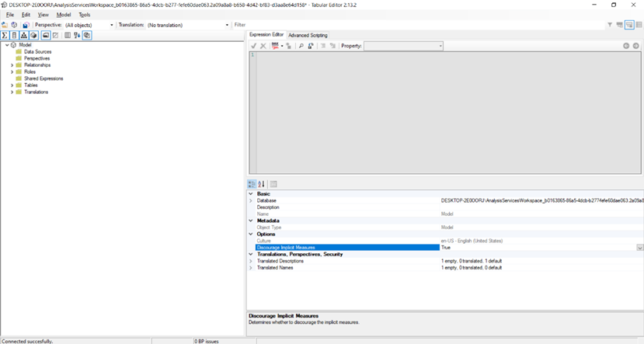The image size is (644, 344).
Task: Navigate forward arrow in expression editor
Action: (x=635, y=46)
